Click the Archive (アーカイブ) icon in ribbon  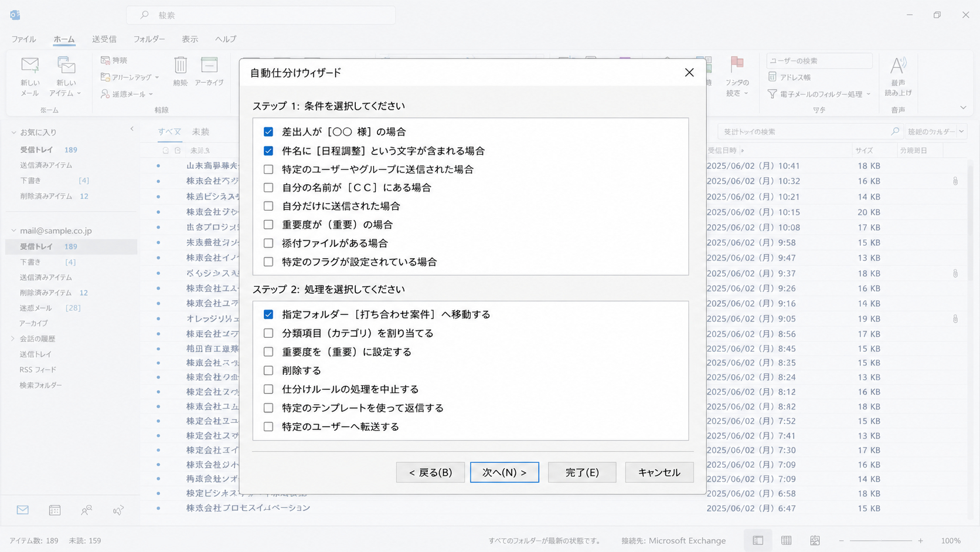tap(209, 65)
